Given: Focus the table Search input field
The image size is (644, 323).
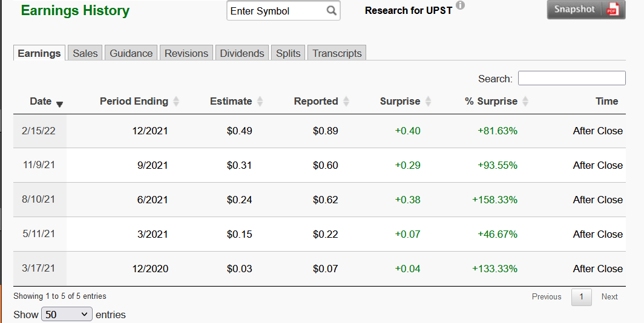Looking at the screenshot, I should click(571, 78).
